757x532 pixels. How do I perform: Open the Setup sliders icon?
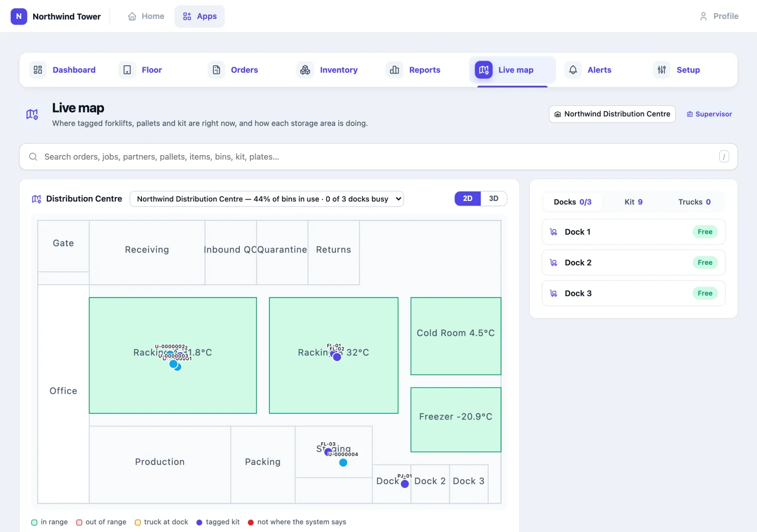tap(662, 70)
